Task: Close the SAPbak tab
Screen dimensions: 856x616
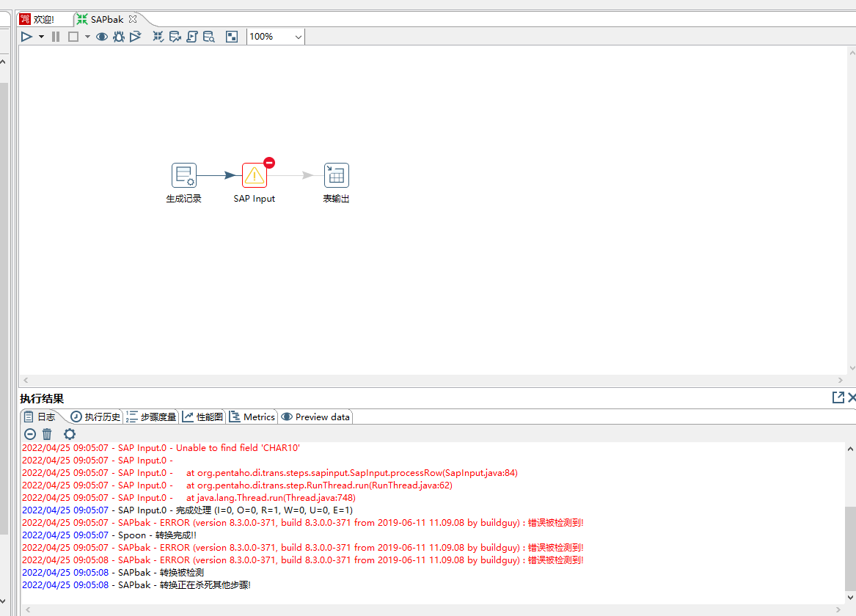Action: tap(133, 19)
